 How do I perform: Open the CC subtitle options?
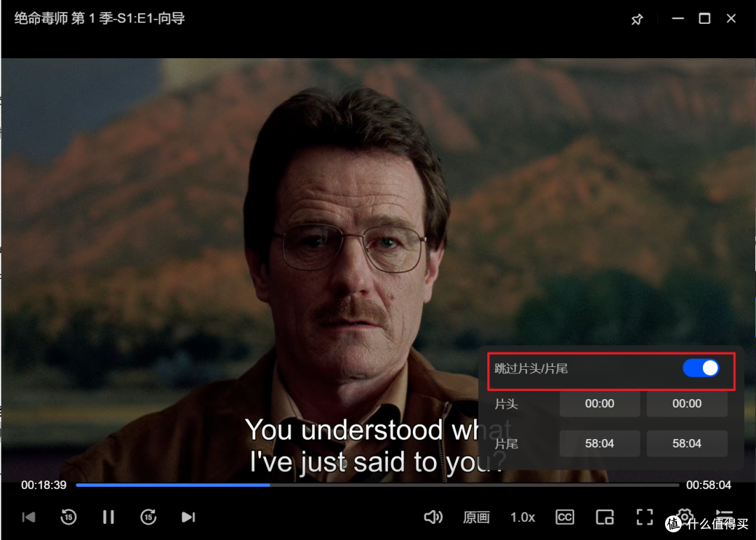click(565, 518)
